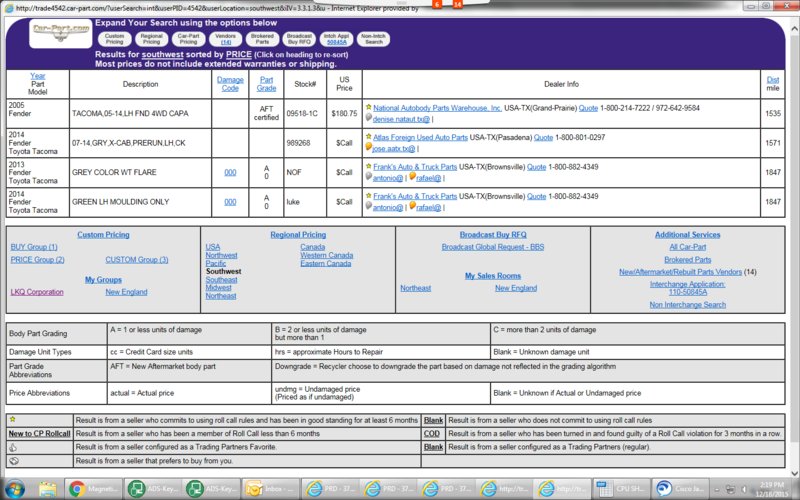Click the gray status balloon beside denise.nataut.tx@
This screenshot has width=800, height=500.
point(368,118)
